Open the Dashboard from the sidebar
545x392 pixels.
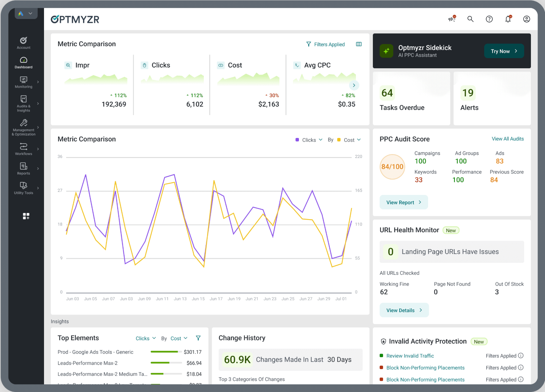(x=23, y=62)
